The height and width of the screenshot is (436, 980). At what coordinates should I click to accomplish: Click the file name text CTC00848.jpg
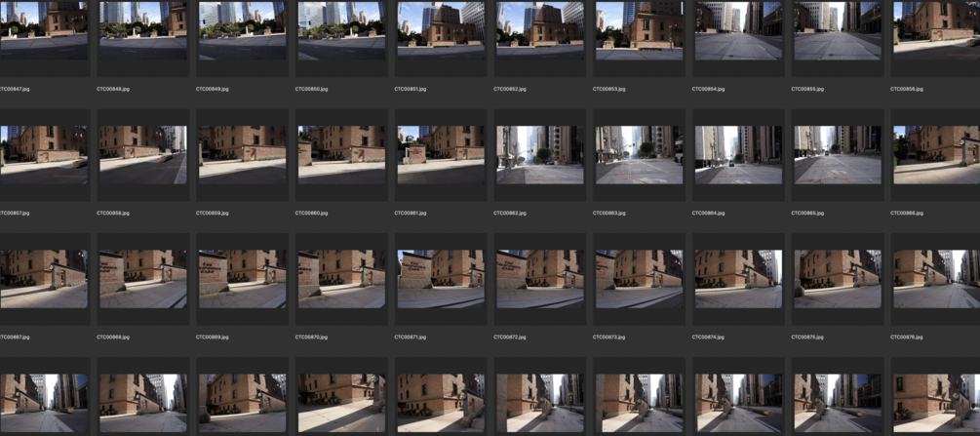tap(113, 89)
